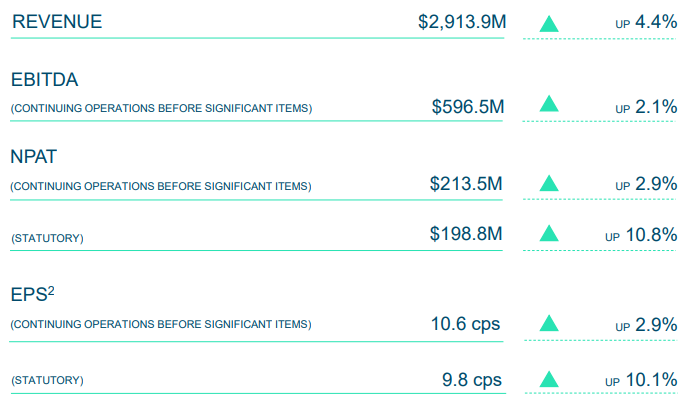Click the green triangle beside $198.8M
Image resolution: width=686 pixels, height=401 pixels.
click(x=548, y=234)
